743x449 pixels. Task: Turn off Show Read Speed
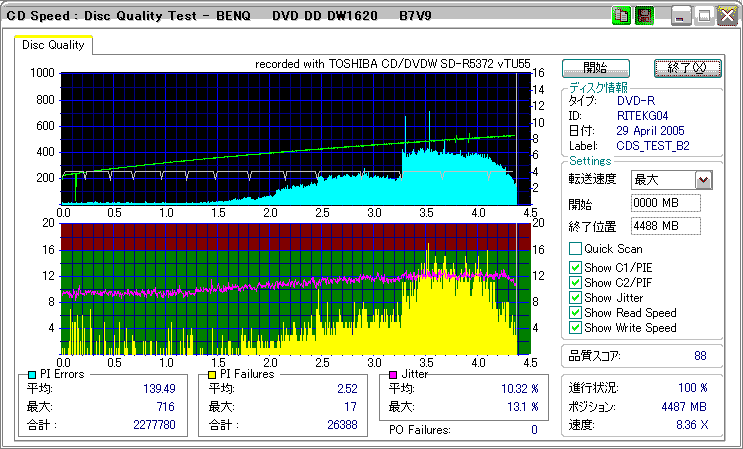575,313
